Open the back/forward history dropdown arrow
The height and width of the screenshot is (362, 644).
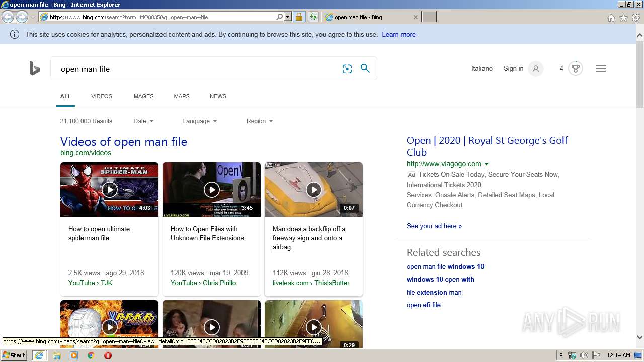point(33,17)
